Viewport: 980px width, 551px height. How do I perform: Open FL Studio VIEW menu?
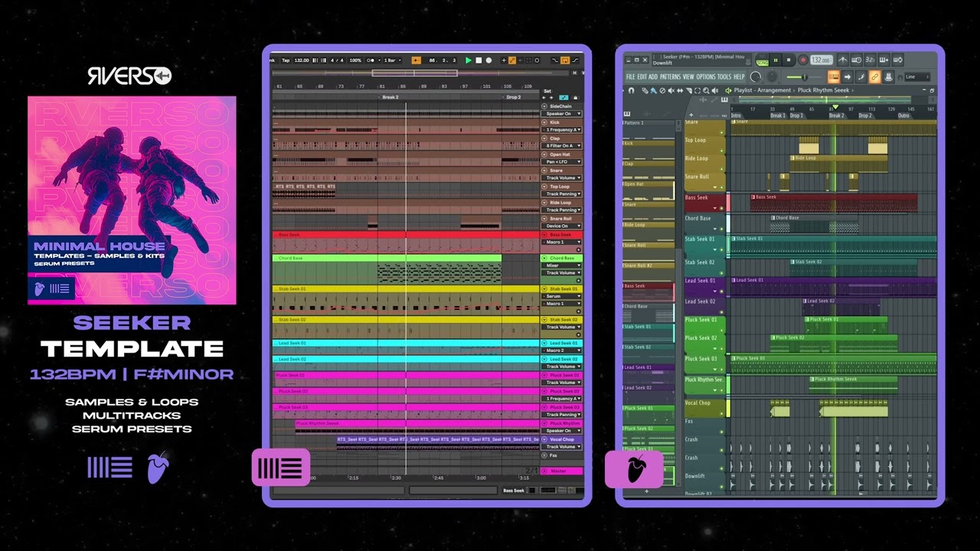[x=688, y=77]
